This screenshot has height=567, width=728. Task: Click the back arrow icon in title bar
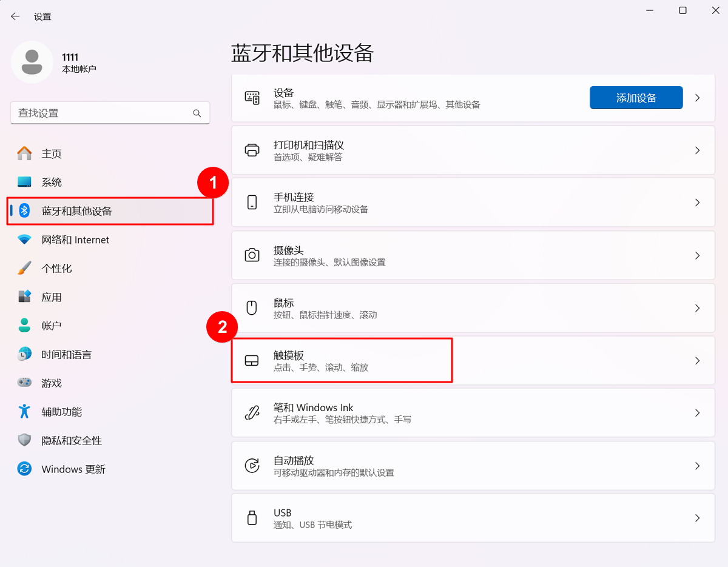(x=15, y=16)
